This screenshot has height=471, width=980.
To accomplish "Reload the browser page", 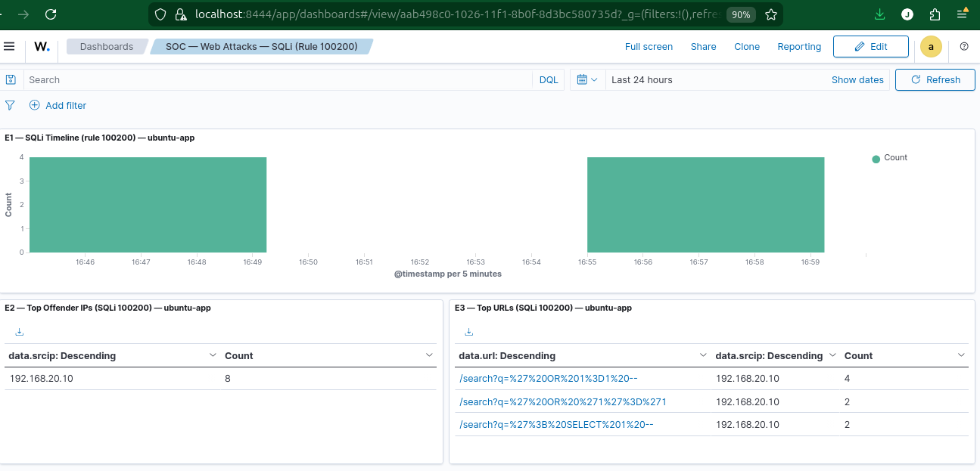I will [x=51, y=14].
